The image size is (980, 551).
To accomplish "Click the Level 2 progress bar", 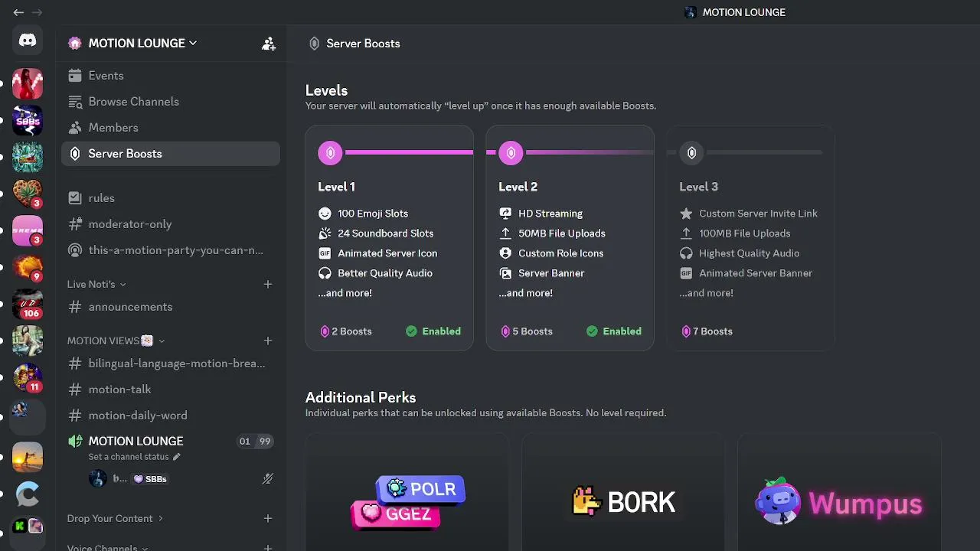I will [590, 153].
